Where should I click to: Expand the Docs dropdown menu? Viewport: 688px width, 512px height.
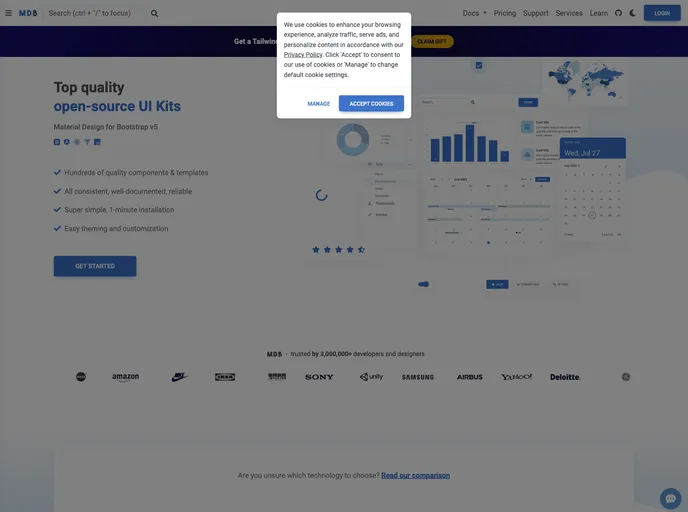click(x=474, y=13)
